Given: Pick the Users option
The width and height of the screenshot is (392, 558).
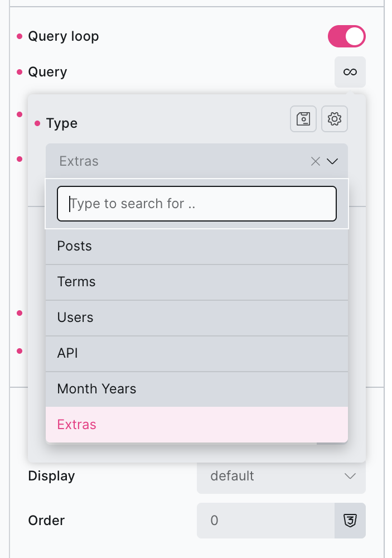Looking at the screenshot, I should 197,318.
